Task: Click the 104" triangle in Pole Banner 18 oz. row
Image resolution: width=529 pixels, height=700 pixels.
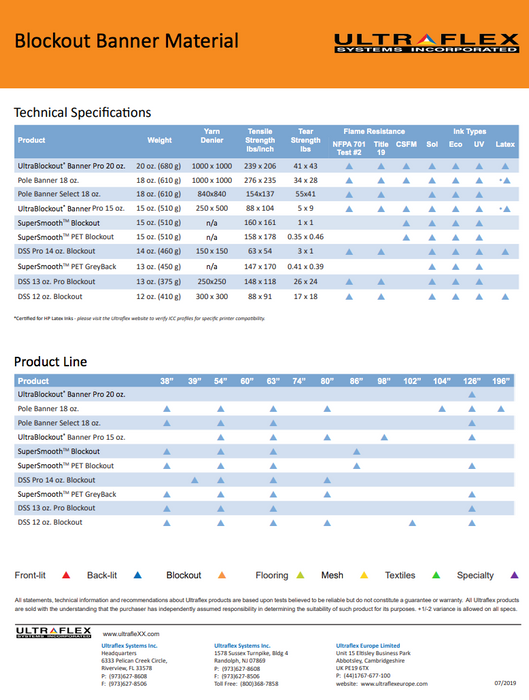Action: click(x=442, y=408)
